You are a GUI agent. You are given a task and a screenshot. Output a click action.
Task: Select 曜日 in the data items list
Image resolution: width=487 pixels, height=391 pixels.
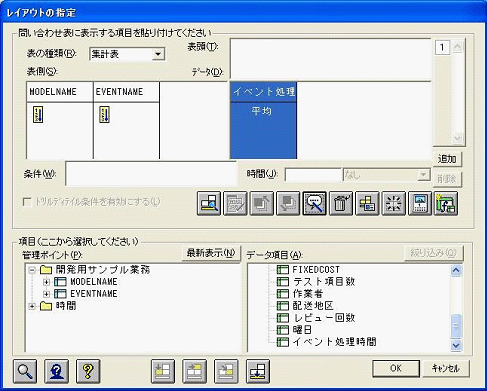[x=302, y=330]
